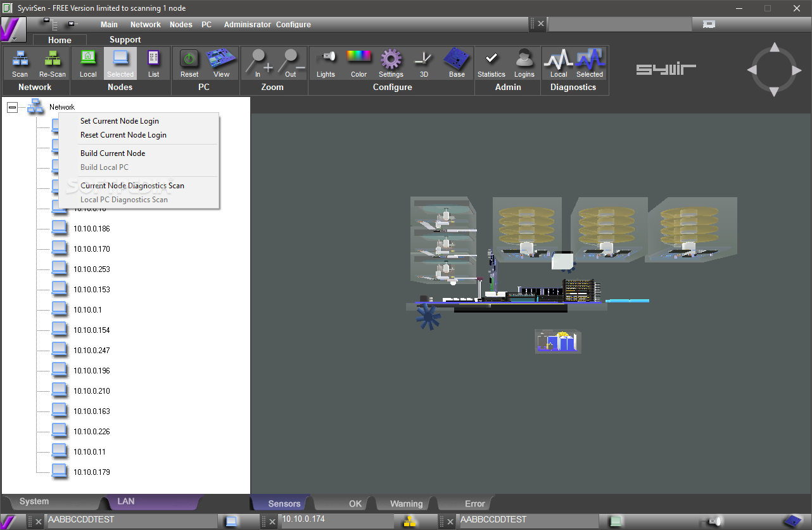Viewport: 812px width, 530px height.
Task: Select node 10.10.0.253 in tree
Action: click(x=92, y=269)
